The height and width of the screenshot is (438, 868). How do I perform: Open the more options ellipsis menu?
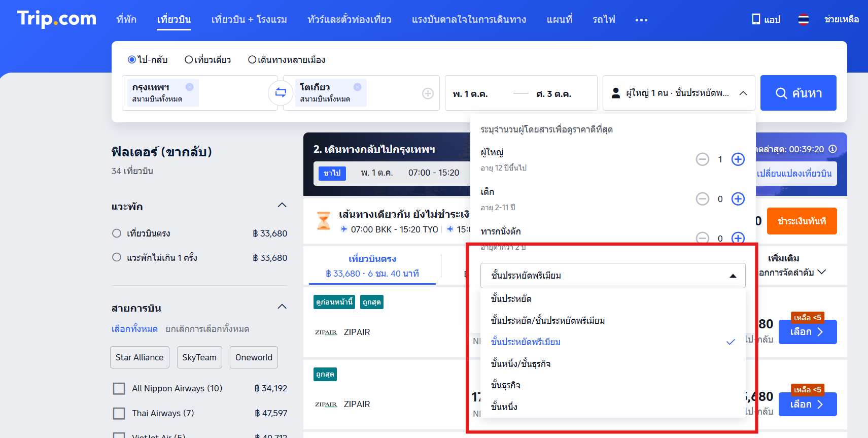coord(641,20)
